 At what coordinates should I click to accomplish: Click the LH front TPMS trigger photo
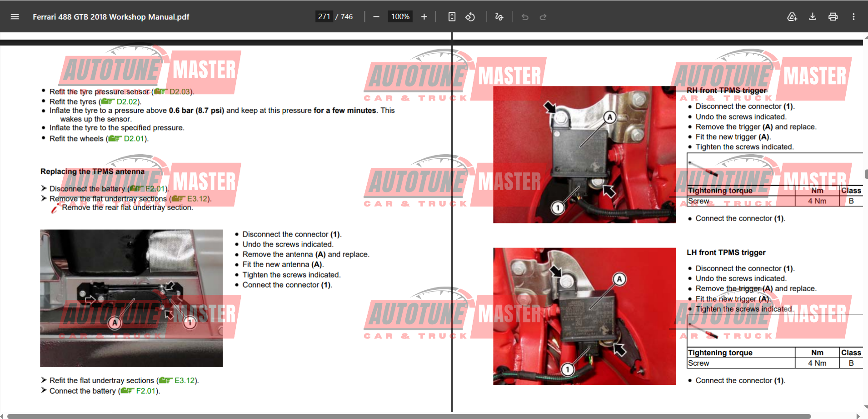[x=584, y=316]
